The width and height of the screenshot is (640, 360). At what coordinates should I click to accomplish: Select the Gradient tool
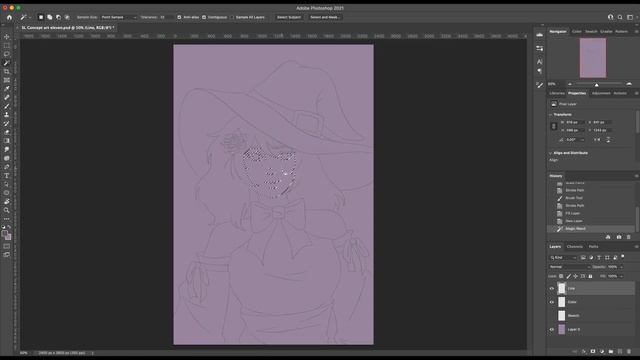pos(7,141)
